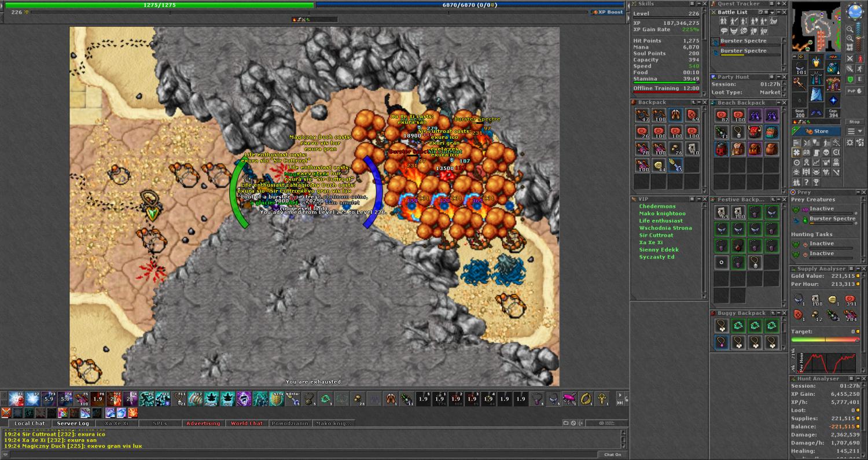Open the gear options icon

click(849, 142)
